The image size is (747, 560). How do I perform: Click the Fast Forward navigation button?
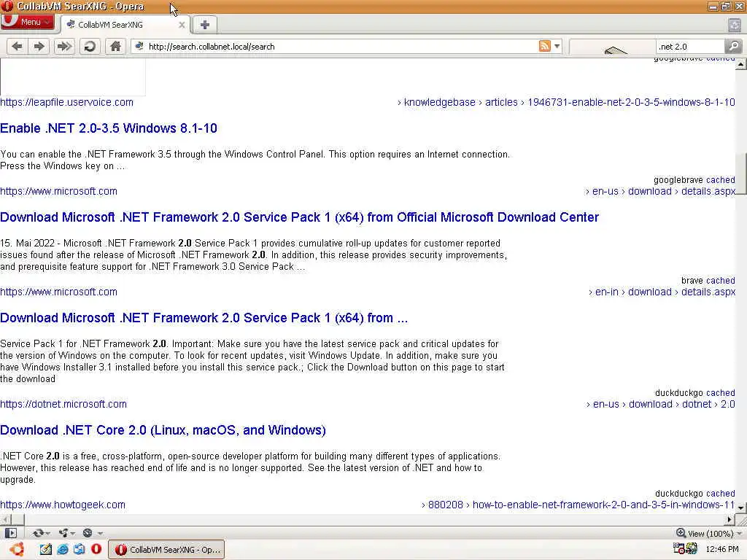[64, 46]
